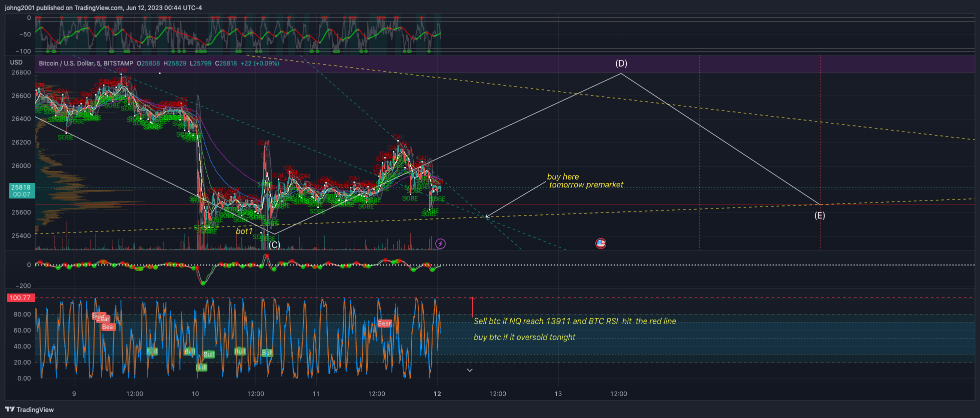Click the bold date 12 on time axis
This screenshot has width=980, height=418.
click(437, 394)
